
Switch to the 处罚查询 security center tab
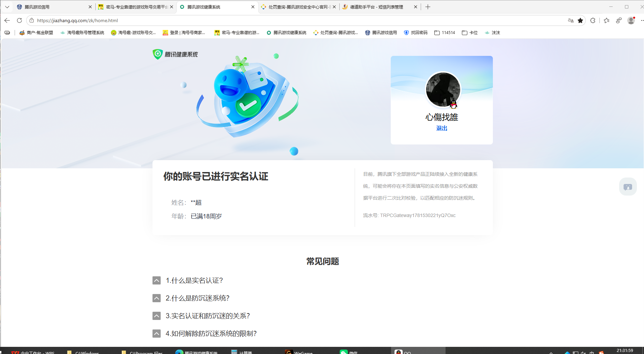coord(298,7)
